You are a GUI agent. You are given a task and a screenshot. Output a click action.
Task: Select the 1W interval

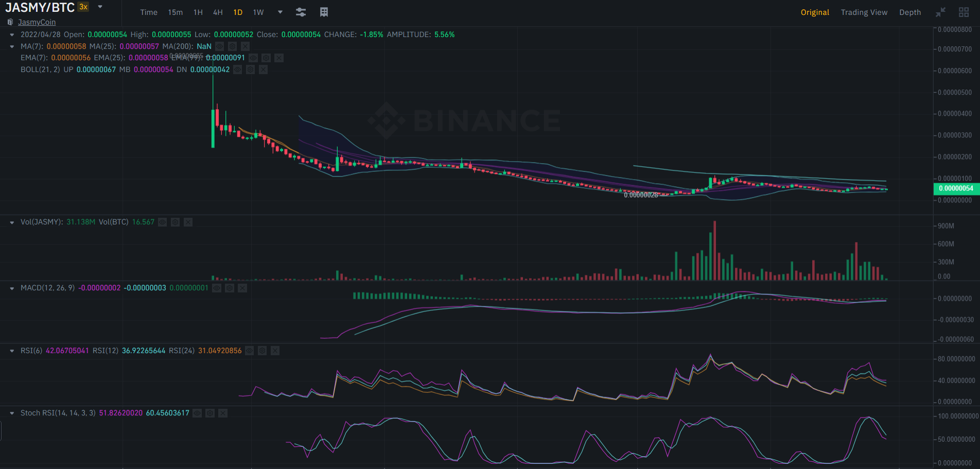[258, 12]
